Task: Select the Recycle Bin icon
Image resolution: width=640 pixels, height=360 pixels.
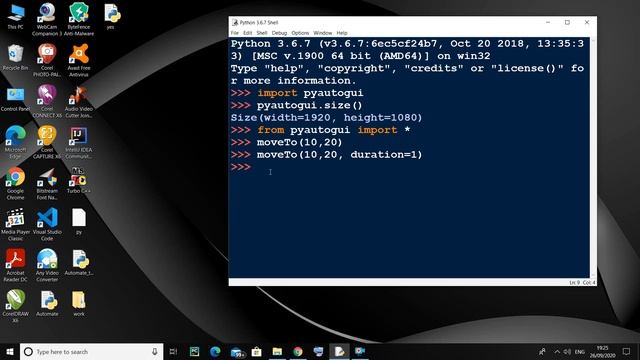Action: tap(16, 58)
